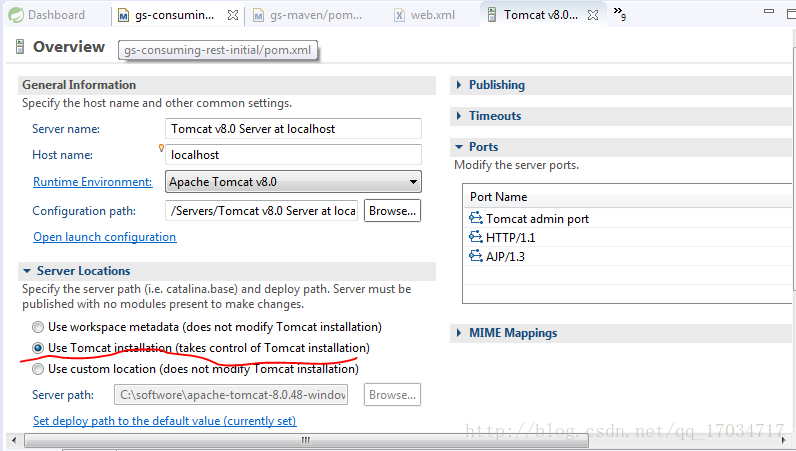
Task: Click the AJP/1.3 port icon
Action: coord(476,255)
